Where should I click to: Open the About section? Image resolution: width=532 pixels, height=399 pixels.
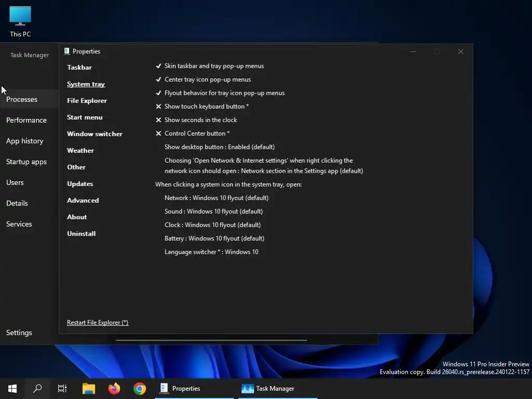pos(77,217)
